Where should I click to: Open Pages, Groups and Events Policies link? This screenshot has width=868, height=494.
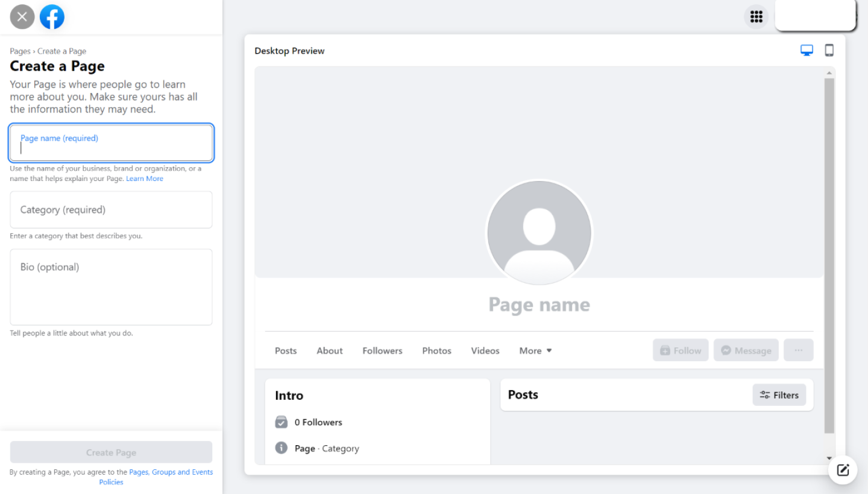pos(171,472)
